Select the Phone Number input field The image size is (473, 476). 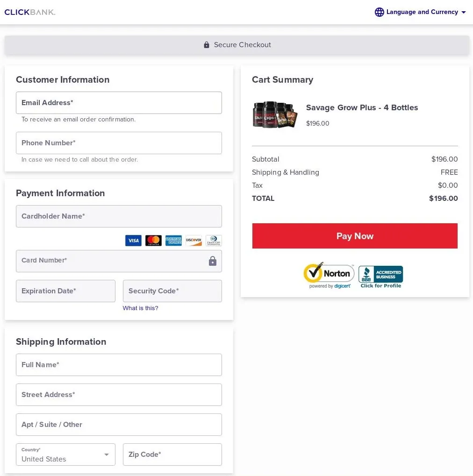pyautogui.click(x=119, y=143)
